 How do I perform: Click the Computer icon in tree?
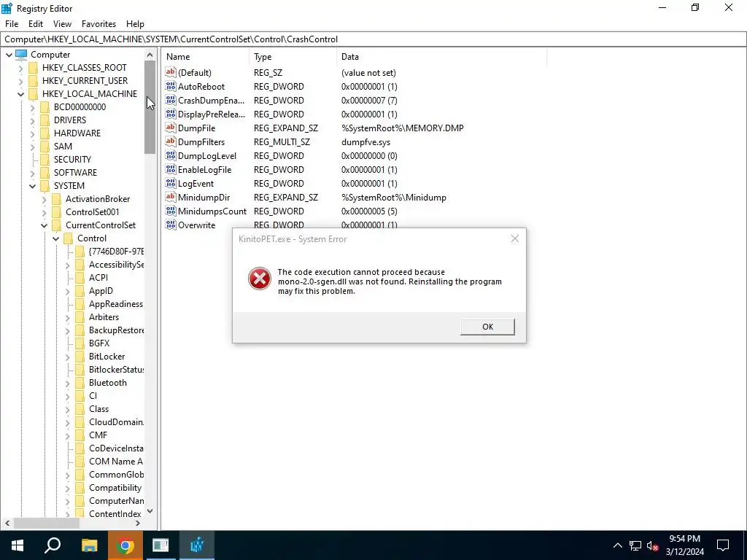[x=21, y=54]
